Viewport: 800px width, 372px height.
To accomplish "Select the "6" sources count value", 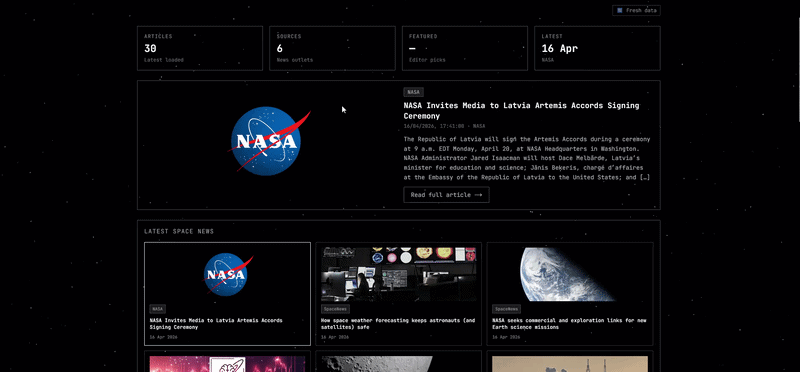I will [280, 48].
